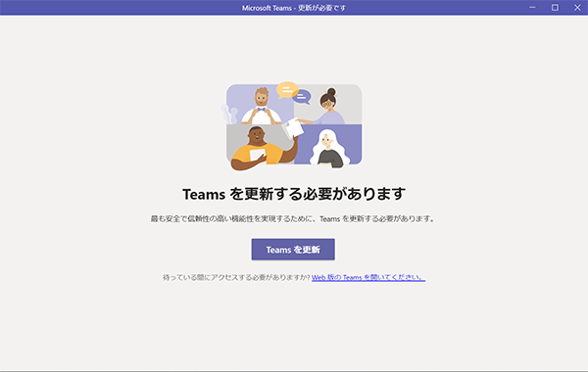Click the heading "Teams を更新する必要があります"

294,194
